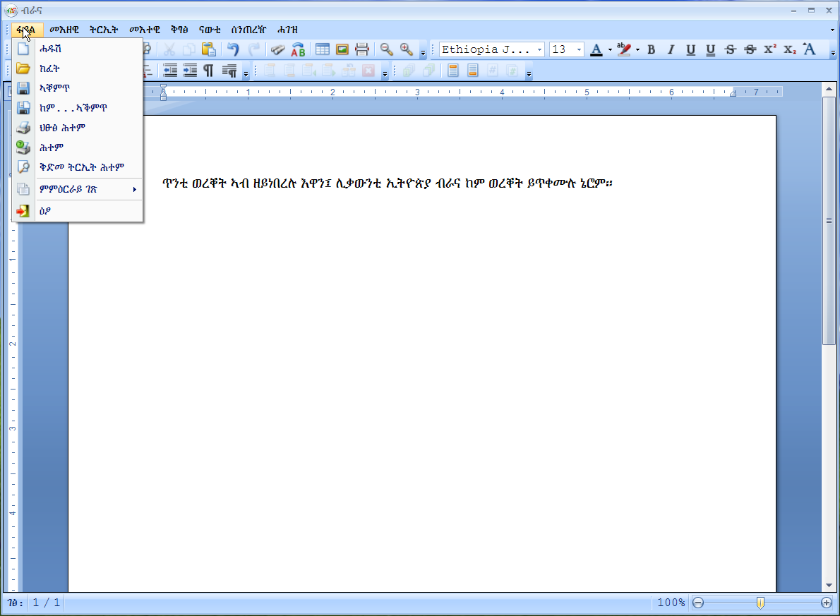Toggle Bold formatting
This screenshot has width=840, height=616.
[x=652, y=49]
